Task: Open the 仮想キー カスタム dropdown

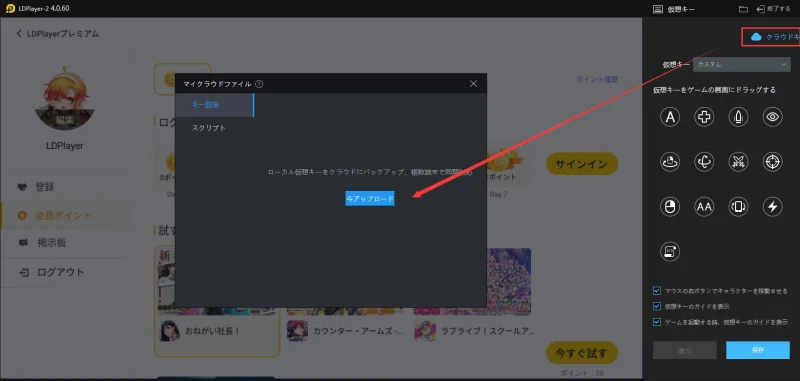Action: click(742, 64)
